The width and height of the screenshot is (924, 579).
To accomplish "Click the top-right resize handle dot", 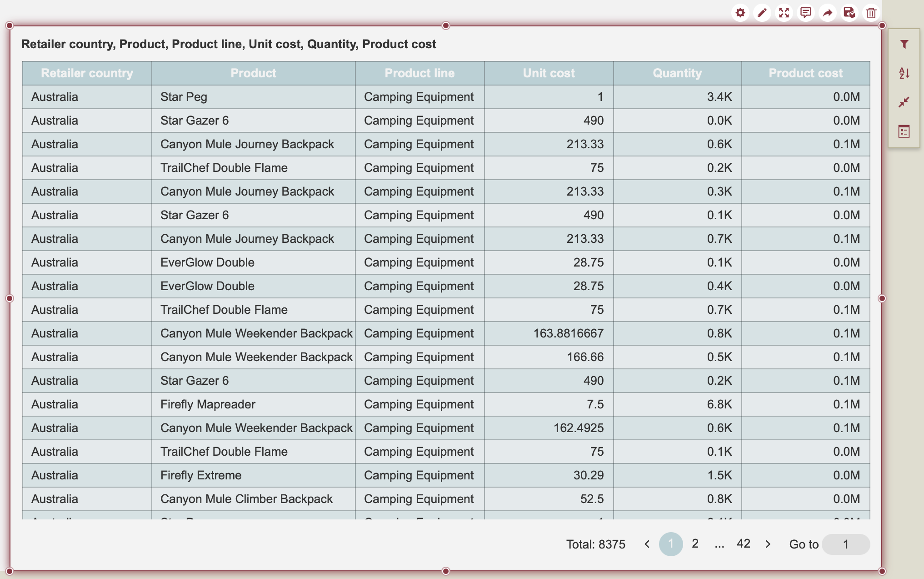I will [x=882, y=25].
